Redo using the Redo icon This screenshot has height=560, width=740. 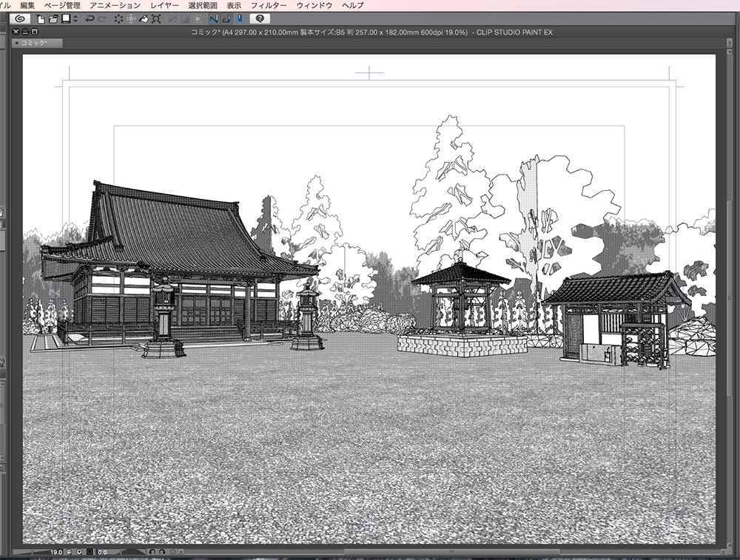[x=101, y=18]
